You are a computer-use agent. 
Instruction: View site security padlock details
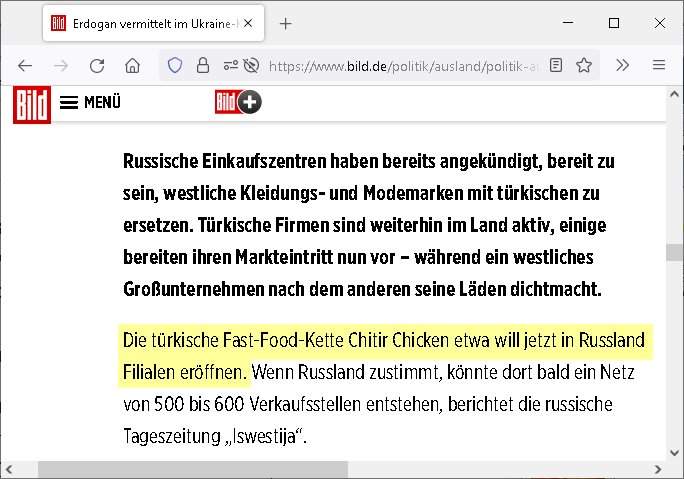coord(203,65)
